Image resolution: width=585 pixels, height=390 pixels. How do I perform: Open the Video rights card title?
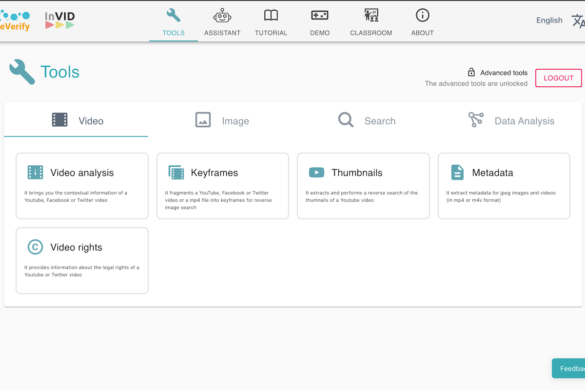76,247
